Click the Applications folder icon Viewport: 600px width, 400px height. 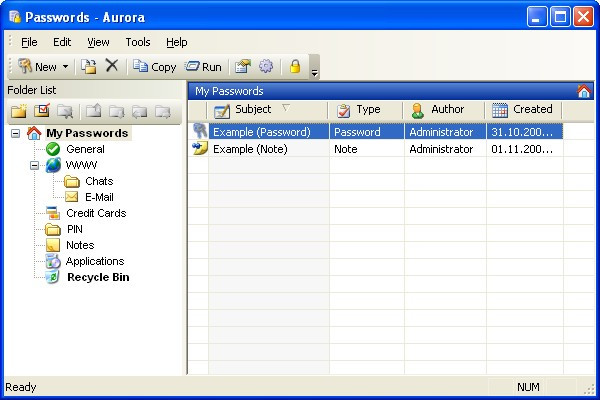(x=53, y=261)
